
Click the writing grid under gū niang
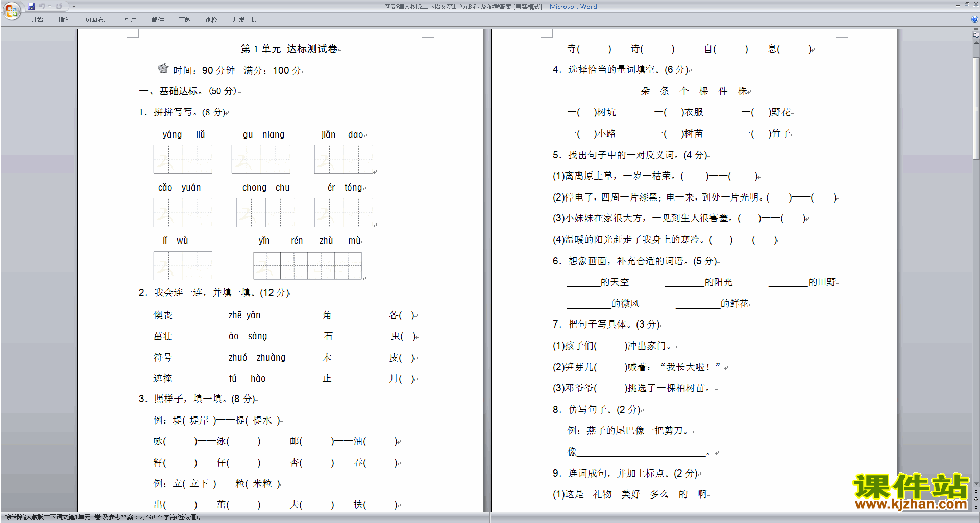click(261, 159)
